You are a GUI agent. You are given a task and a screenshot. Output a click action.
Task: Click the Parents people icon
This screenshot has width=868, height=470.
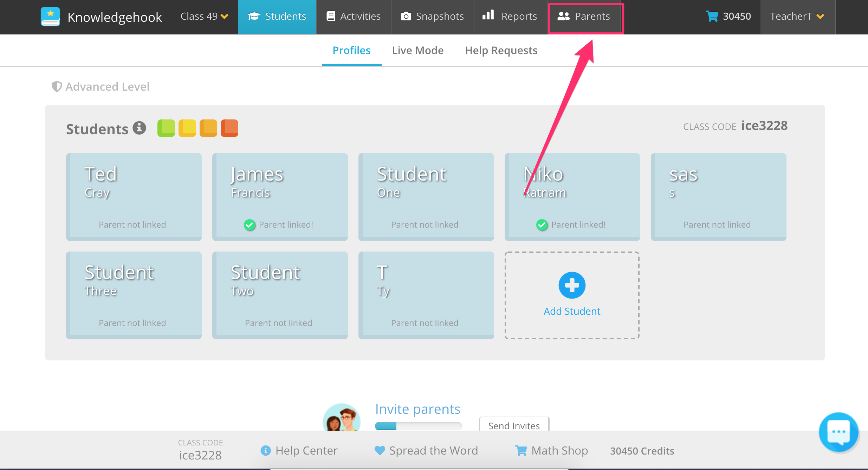[x=563, y=16]
